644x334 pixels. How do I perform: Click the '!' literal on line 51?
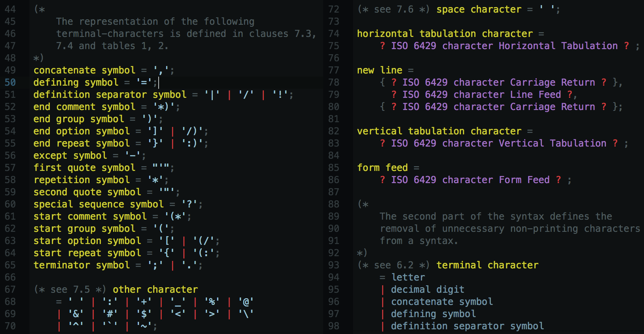tap(280, 94)
